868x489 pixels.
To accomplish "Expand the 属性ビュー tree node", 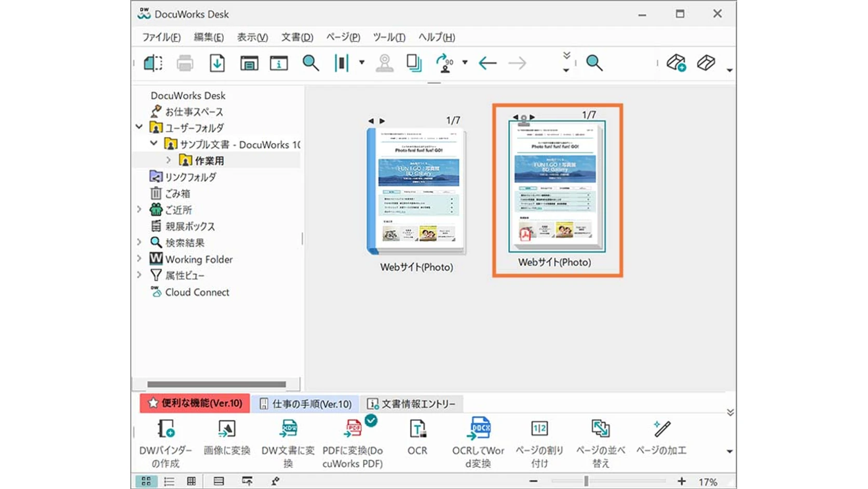I will (x=139, y=275).
